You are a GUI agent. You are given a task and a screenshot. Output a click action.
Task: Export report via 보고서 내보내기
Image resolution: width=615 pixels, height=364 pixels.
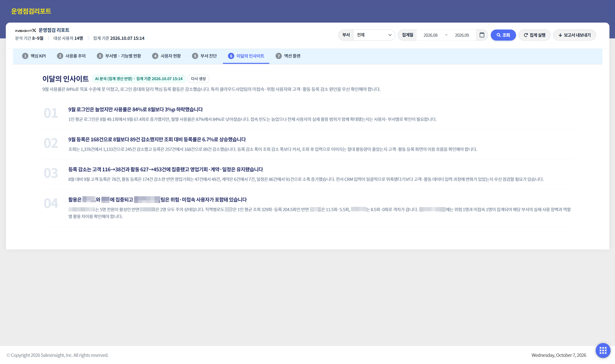[x=574, y=35]
